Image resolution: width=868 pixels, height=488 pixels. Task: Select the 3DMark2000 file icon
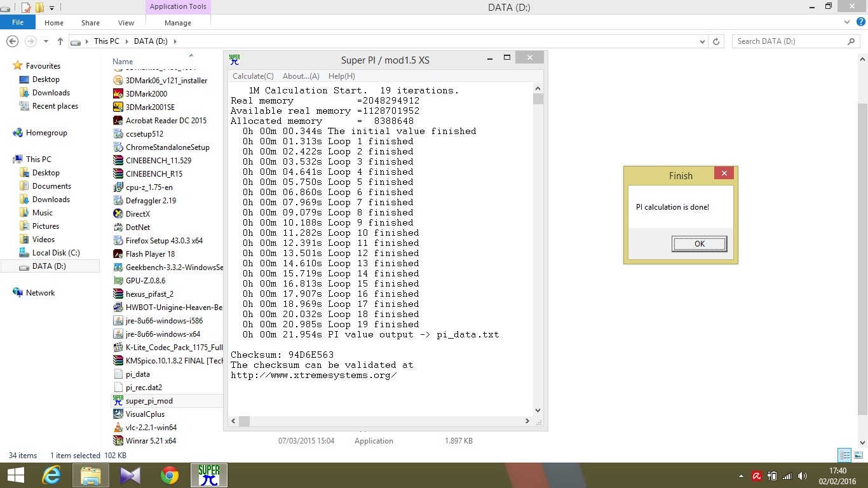pos(118,94)
